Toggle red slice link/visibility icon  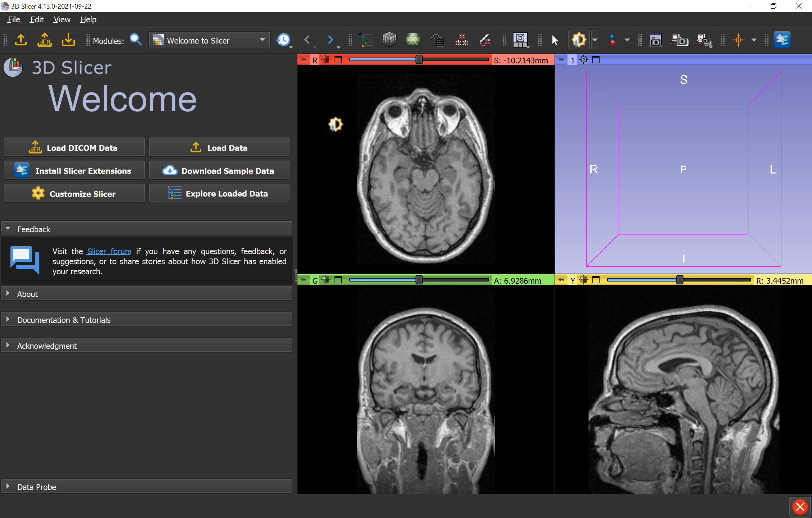pos(326,60)
